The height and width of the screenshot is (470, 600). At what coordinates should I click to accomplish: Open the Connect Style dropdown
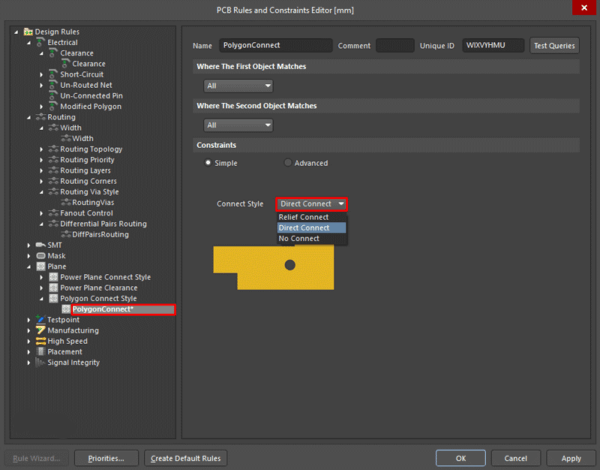(x=311, y=204)
